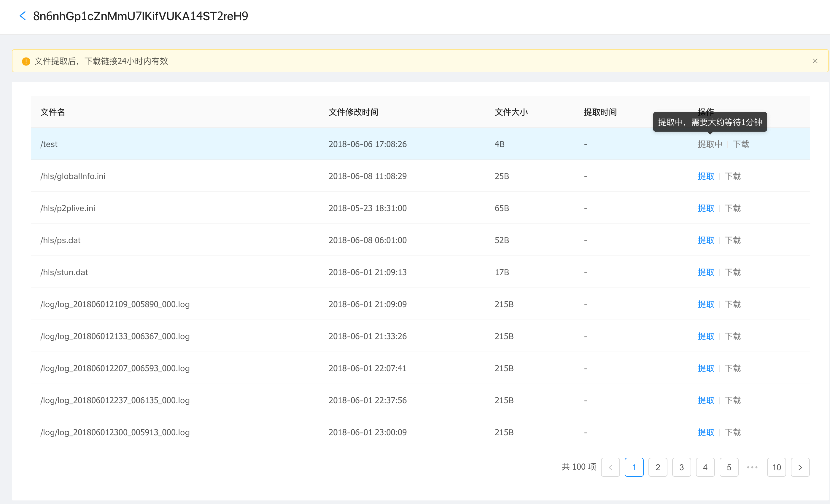
Task: Click 下载 in the /test row
Action: click(741, 144)
